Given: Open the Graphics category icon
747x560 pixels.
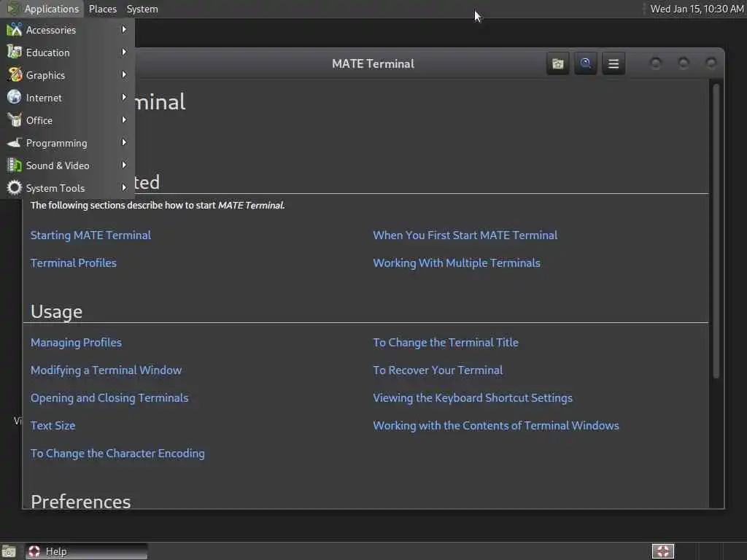Looking at the screenshot, I should (x=15, y=75).
